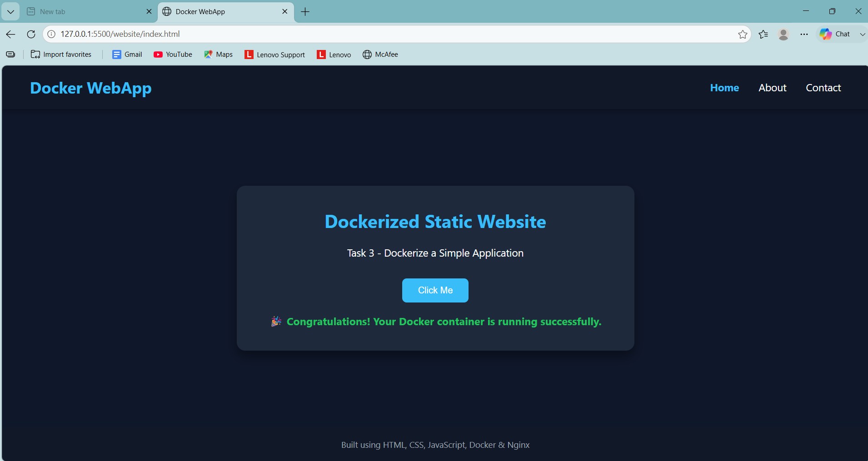Expand the chevron next to Chat
Viewport: 868px width, 461px height.
coord(862,34)
